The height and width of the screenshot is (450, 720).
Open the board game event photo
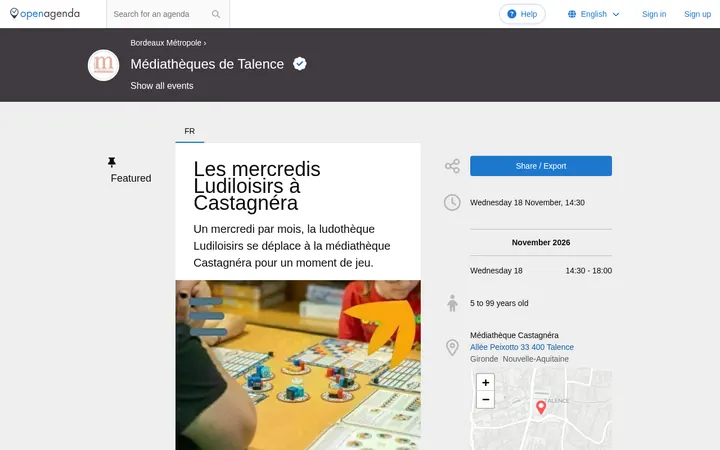pyautogui.click(x=298, y=365)
